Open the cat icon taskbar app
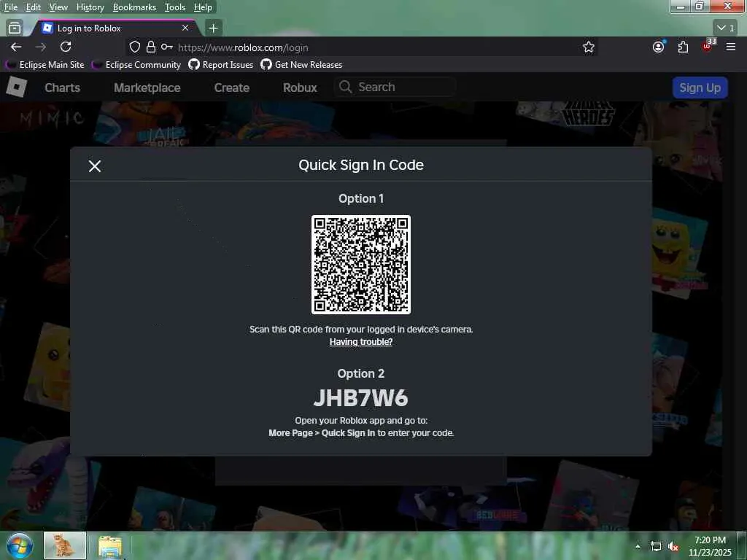Screen dimensions: 747x560 pos(65,545)
